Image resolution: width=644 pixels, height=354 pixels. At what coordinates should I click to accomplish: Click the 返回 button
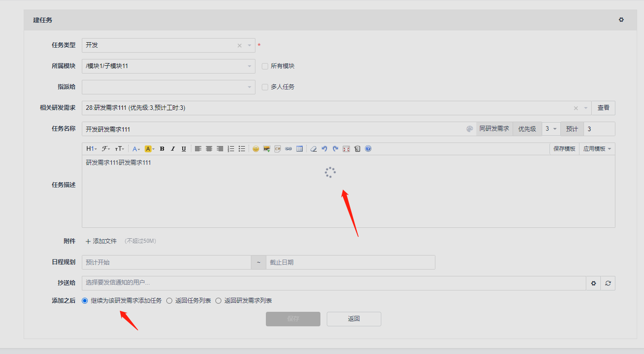click(354, 319)
